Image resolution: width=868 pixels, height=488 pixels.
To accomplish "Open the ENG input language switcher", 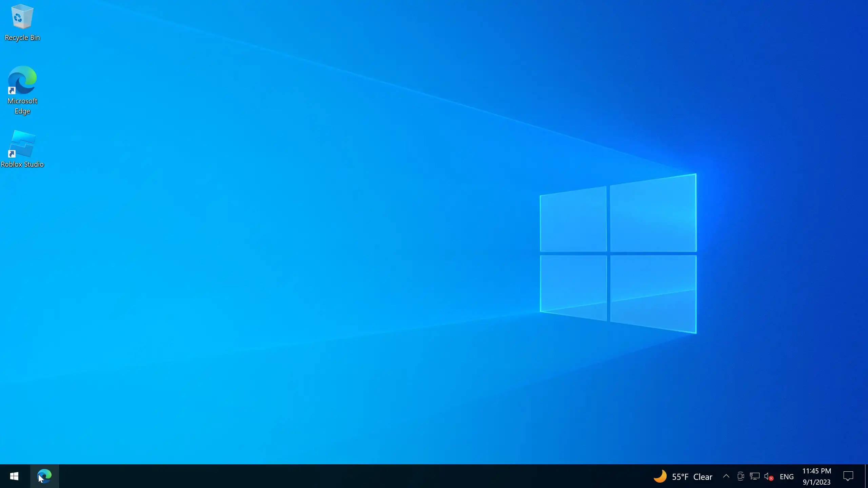I will pyautogui.click(x=787, y=476).
